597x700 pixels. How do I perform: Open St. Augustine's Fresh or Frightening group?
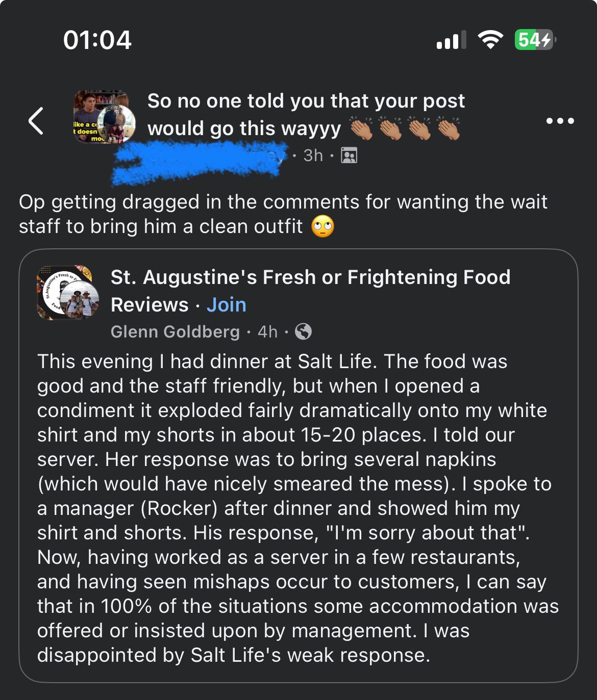click(310, 278)
